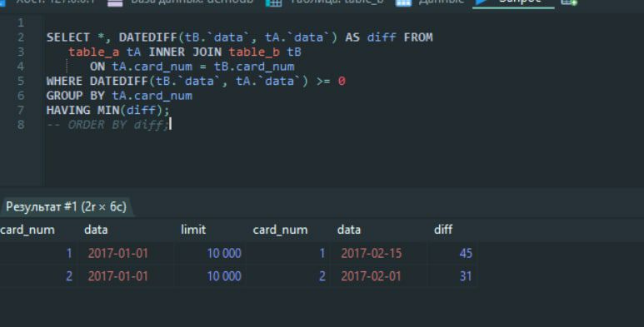
Task: Place cursor on HAVING MIN(diff); line
Action: click(107, 111)
